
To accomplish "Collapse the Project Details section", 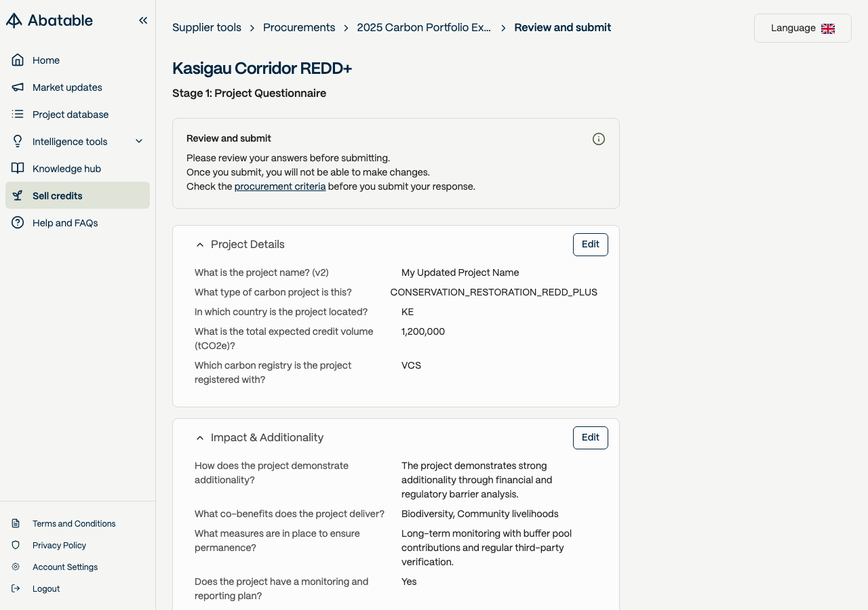I will point(200,245).
